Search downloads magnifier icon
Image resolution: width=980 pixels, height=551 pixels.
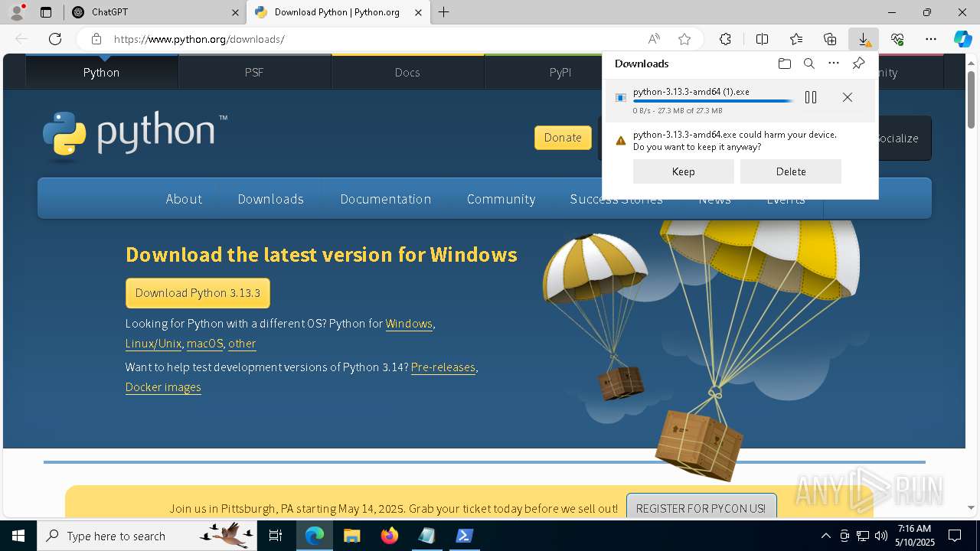tap(809, 64)
